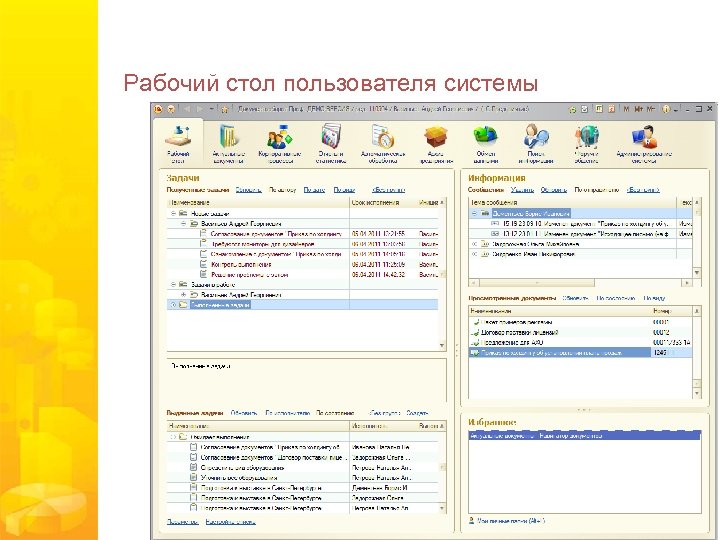Click the forward navigation arrow in the title bar

point(199,109)
